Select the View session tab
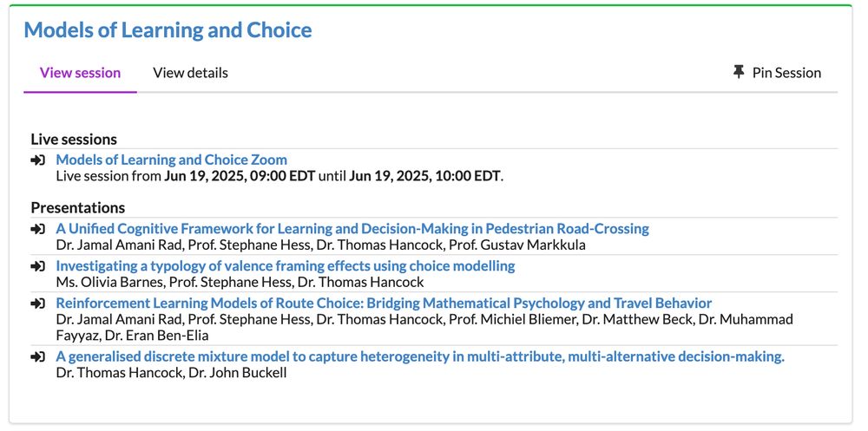 80,73
